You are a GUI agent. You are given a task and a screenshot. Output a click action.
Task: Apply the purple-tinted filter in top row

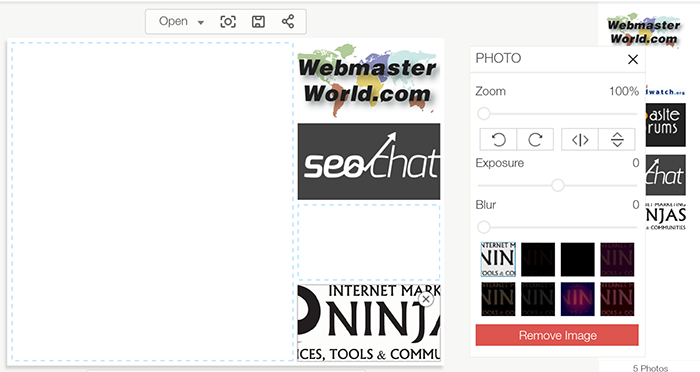click(x=617, y=259)
